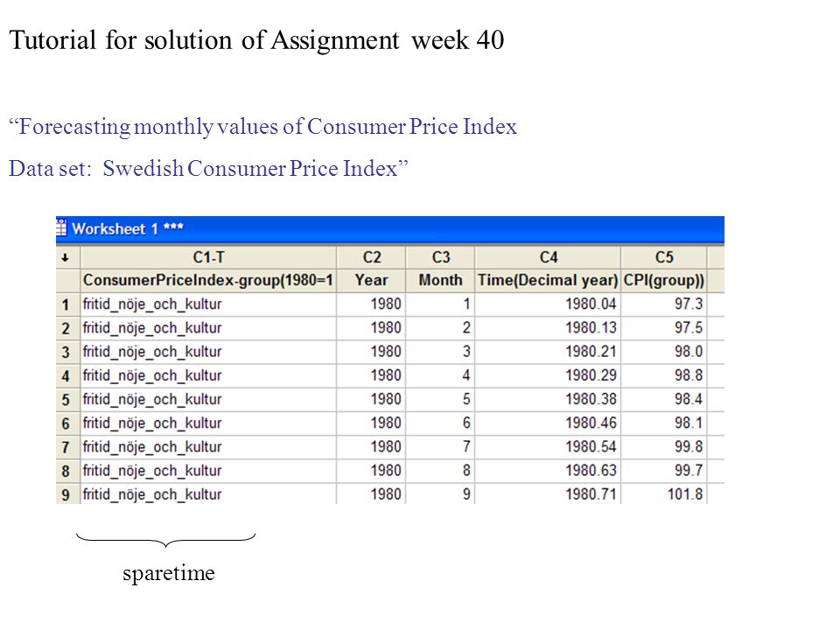Select row number 9 header
840x630 pixels.
(68, 493)
